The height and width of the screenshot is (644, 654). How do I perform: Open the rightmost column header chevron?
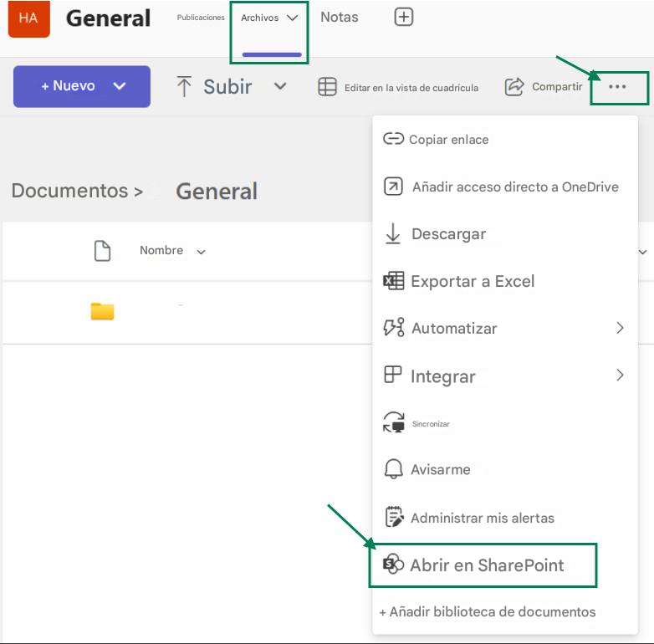pyautogui.click(x=643, y=252)
